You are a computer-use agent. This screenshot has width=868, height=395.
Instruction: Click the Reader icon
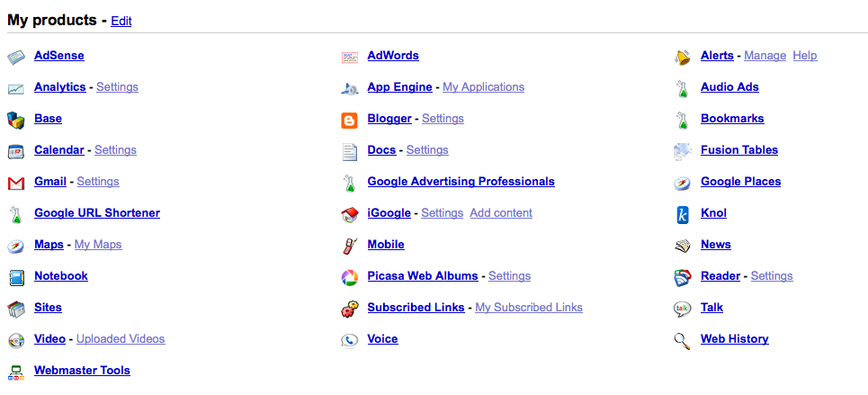click(x=683, y=277)
